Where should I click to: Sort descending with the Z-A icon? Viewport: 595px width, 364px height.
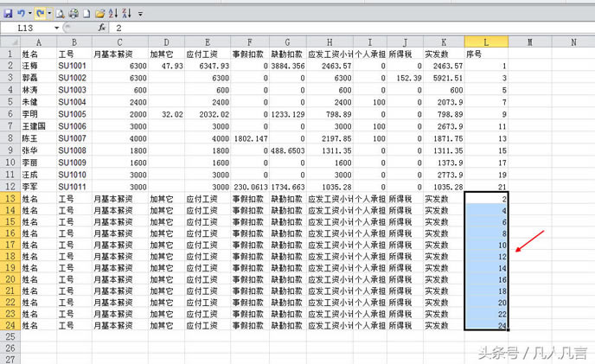(x=127, y=14)
